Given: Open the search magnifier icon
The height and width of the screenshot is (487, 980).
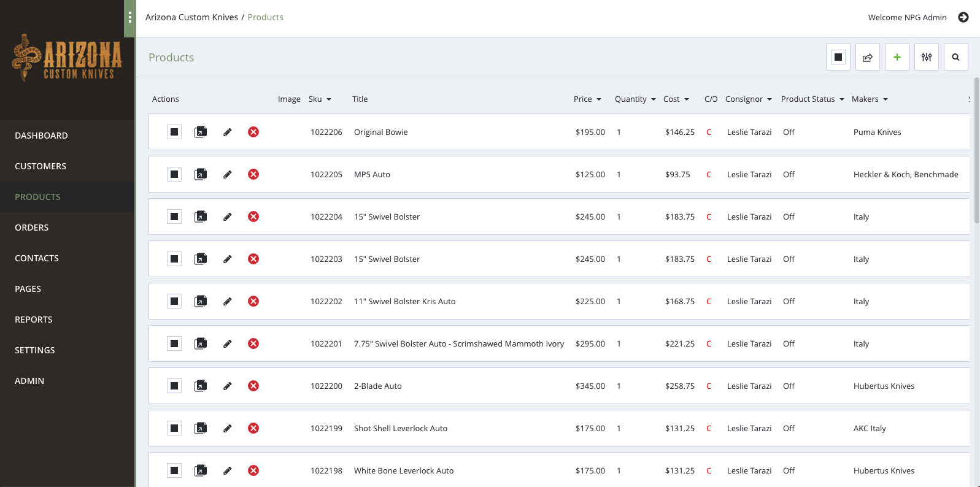Looking at the screenshot, I should pos(956,57).
